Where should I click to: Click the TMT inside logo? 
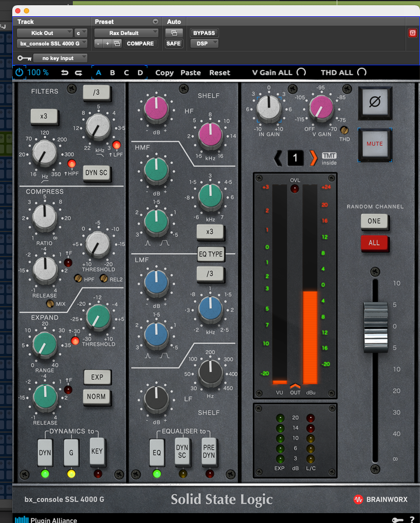tap(329, 159)
